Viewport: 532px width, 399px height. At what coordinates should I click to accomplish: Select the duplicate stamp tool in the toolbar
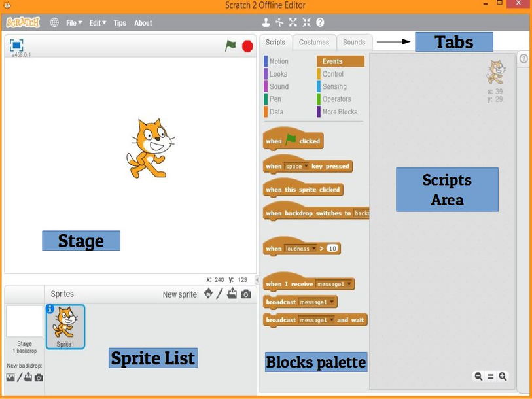[266, 23]
